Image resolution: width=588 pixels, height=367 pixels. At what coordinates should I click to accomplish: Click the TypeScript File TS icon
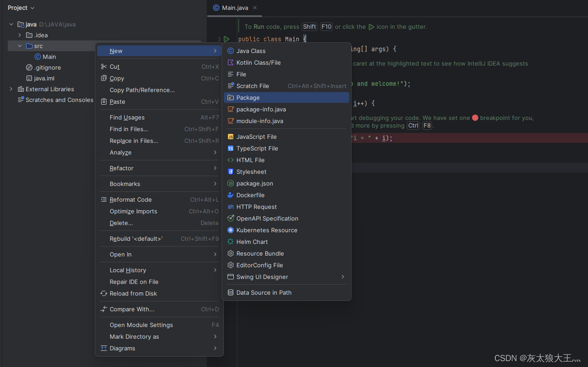(231, 148)
